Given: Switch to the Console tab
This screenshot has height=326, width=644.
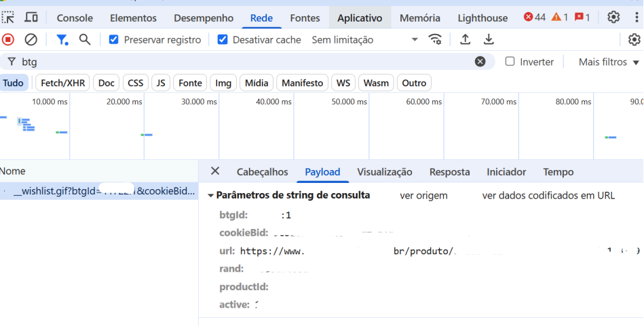Looking at the screenshot, I should [x=75, y=18].
